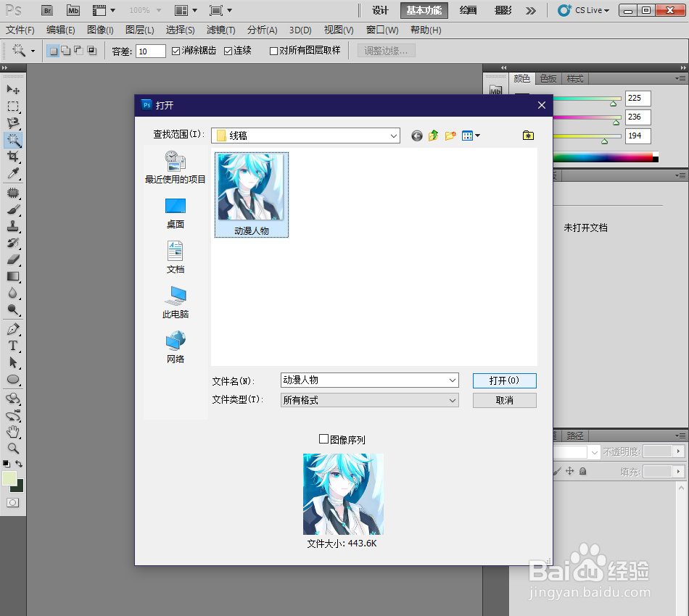Open the 桌面 location in dialog sidebar
This screenshot has height=616, width=689.
(x=176, y=213)
